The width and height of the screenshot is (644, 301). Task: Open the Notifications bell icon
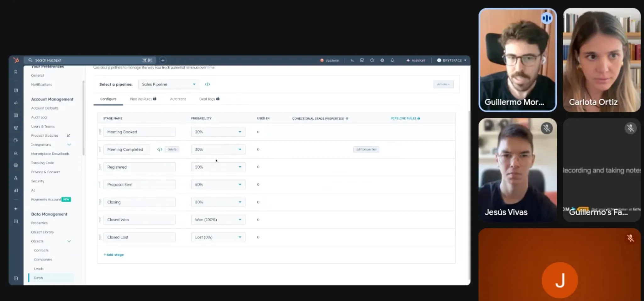click(392, 60)
